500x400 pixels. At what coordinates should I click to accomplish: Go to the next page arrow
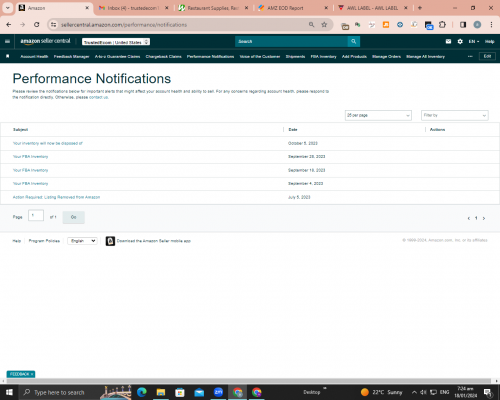click(484, 218)
